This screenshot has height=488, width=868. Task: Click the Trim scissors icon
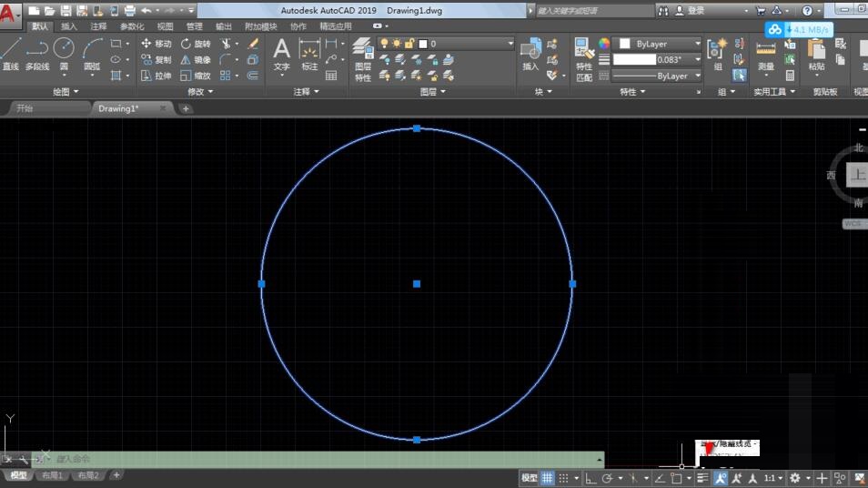coord(226,43)
